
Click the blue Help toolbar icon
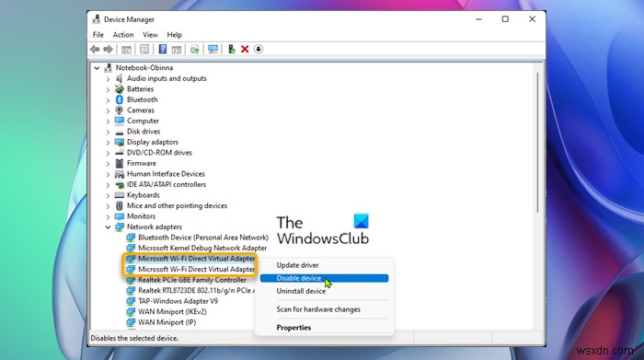click(163, 50)
